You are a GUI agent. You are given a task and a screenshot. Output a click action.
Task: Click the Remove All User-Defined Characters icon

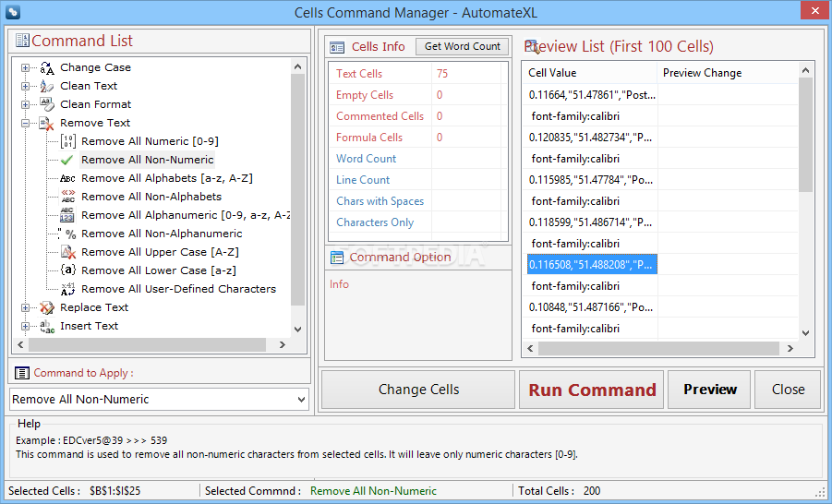click(x=68, y=289)
